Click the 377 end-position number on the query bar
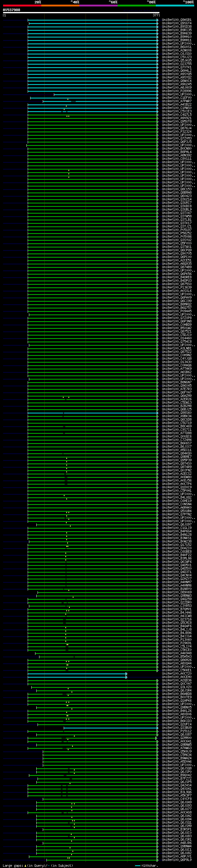Screen dimensions: 197x868 (155, 15)
